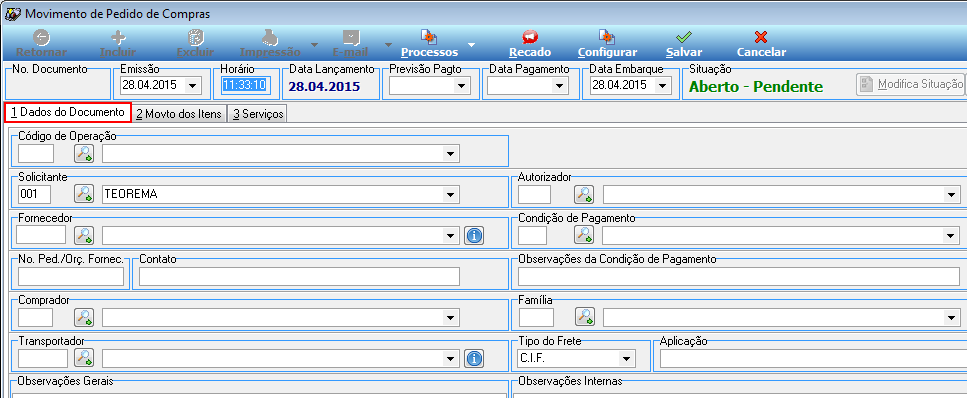Click the Transportador blue info icon
The height and width of the screenshot is (398, 967).
[x=474, y=359]
